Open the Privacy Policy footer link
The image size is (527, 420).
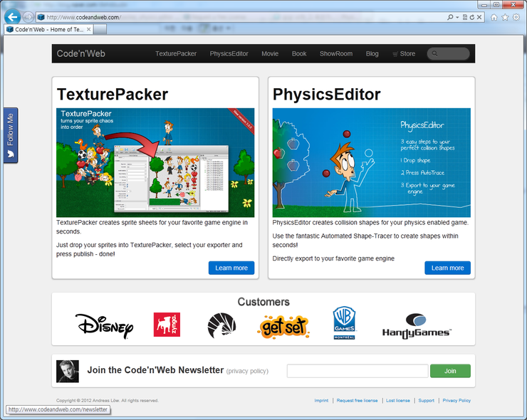[x=456, y=401]
